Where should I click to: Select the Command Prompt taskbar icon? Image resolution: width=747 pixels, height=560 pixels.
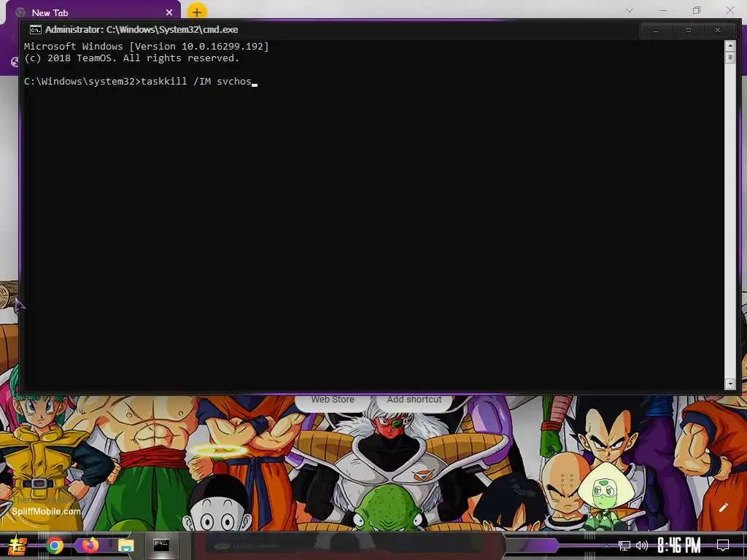click(x=161, y=545)
